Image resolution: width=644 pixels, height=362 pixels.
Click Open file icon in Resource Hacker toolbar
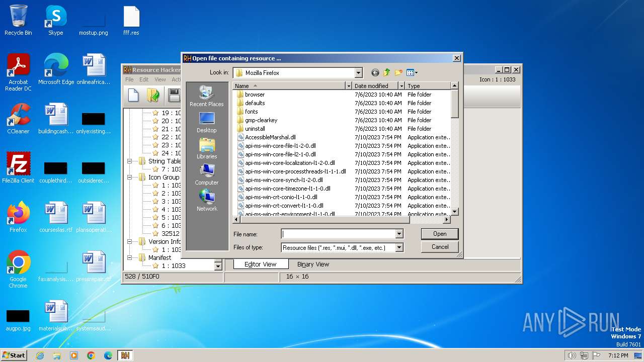coord(153,95)
